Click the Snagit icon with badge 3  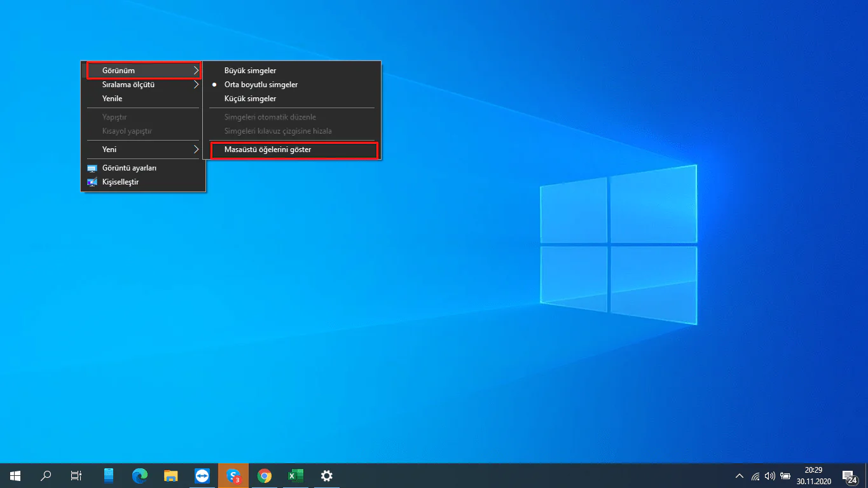point(233,475)
